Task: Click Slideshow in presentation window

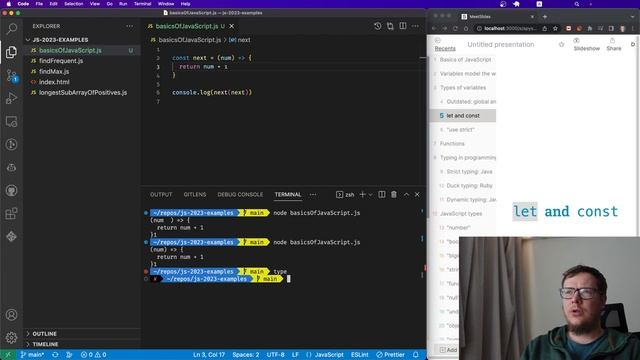Action: click(x=587, y=44)
